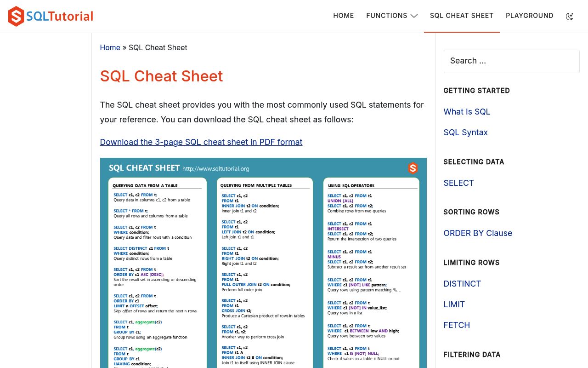Click the SQLTutorial logo
This screenshot has width=588, height=368.
point(50,16)
